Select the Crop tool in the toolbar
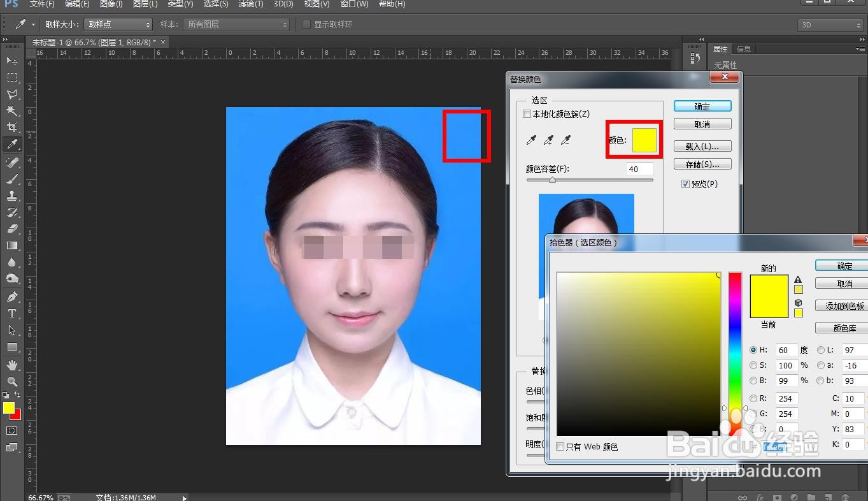The image size is (868, 501). pos(11,127)
